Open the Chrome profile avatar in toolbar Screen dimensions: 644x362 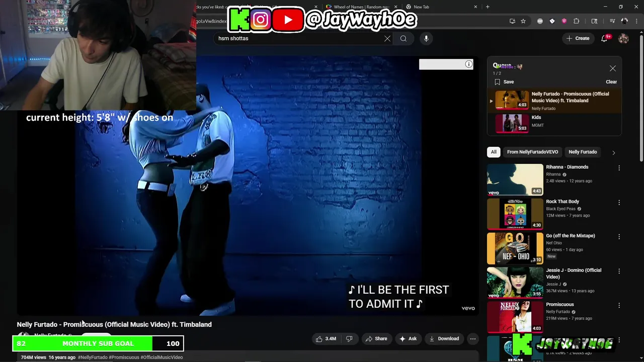point(624,21)
